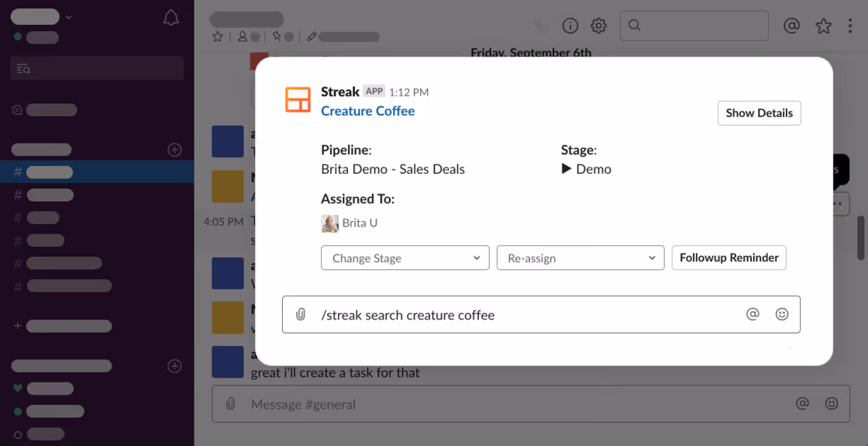
Task: Star the channel in the header
Action: pyautogui.click(x=218, y=36)
